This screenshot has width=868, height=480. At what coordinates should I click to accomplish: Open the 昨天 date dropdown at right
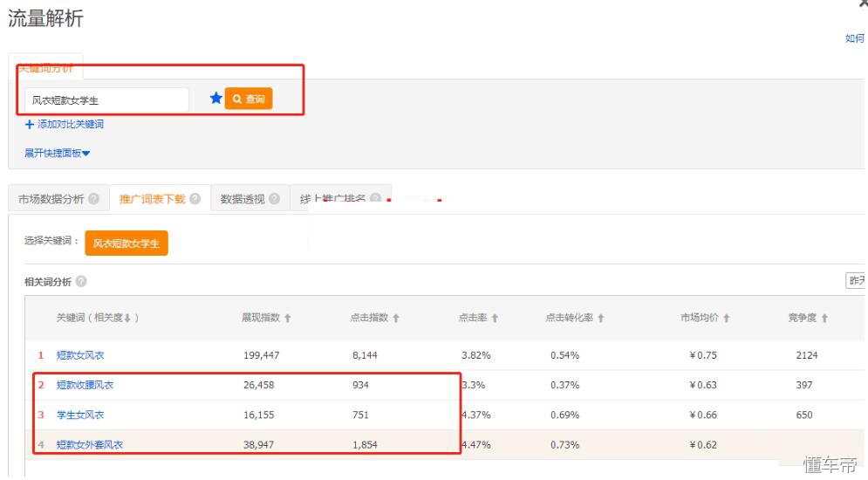pos(856,281)
